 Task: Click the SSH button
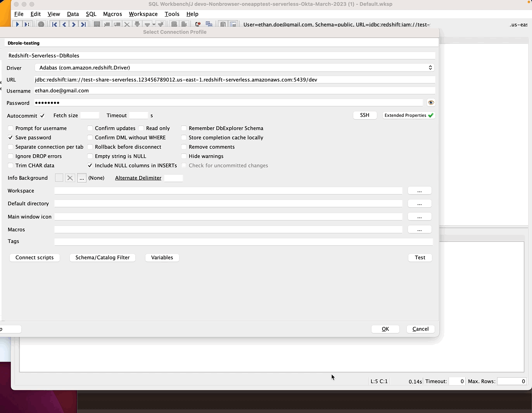[365, 115]
